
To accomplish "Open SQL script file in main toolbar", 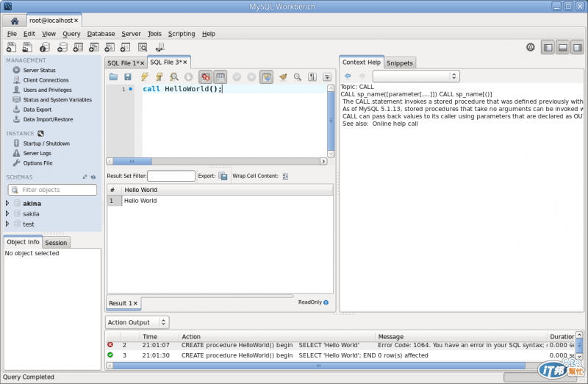I will 27,47.
